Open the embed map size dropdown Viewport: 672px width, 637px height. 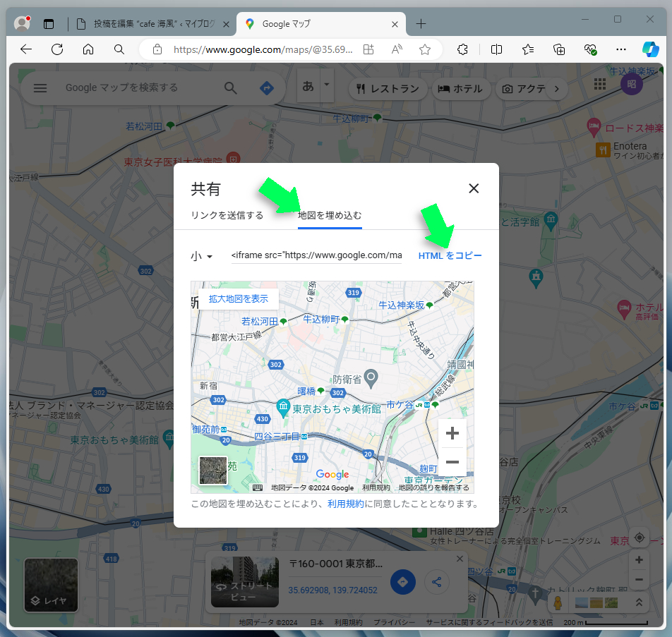201,256
